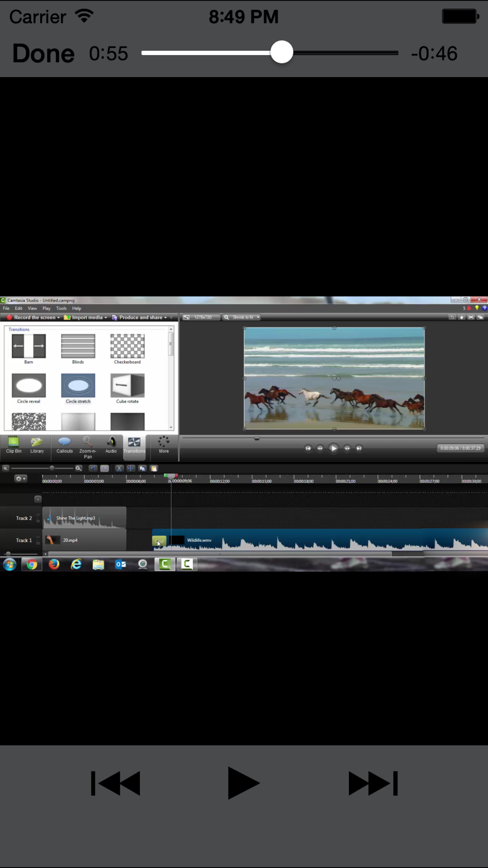This screenshot has width=488, height=868.
Task: Click the full screen preview icon
Action: point(471,317)
